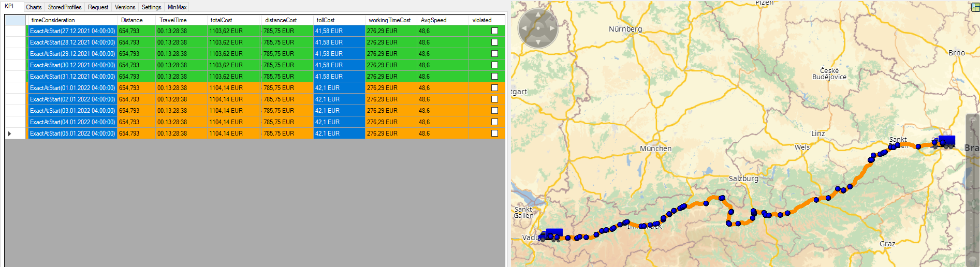Click the map zoom slider track
Image resolution: width=980 pixels, height=267 pixels.
973,191
